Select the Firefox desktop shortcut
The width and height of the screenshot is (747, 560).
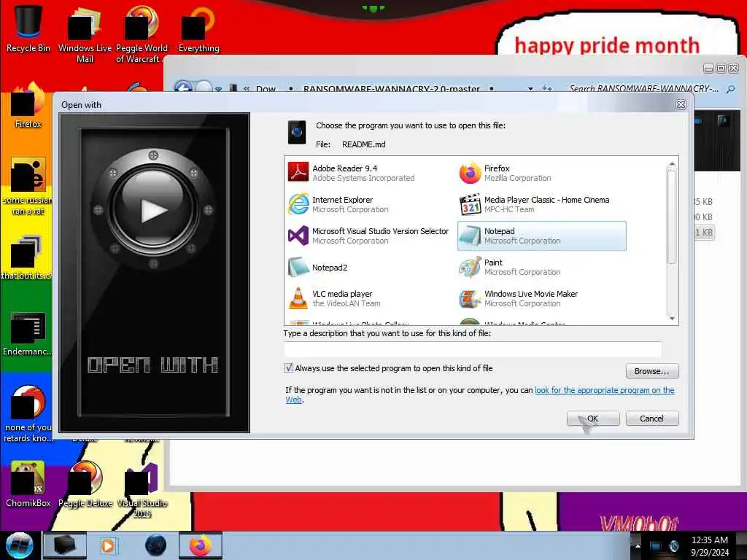(28, 106)
